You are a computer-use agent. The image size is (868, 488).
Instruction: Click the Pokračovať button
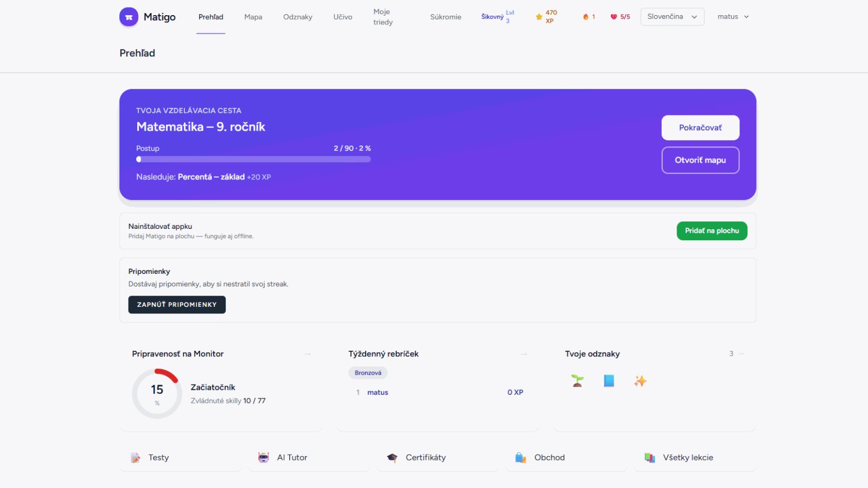pos(700,128)
